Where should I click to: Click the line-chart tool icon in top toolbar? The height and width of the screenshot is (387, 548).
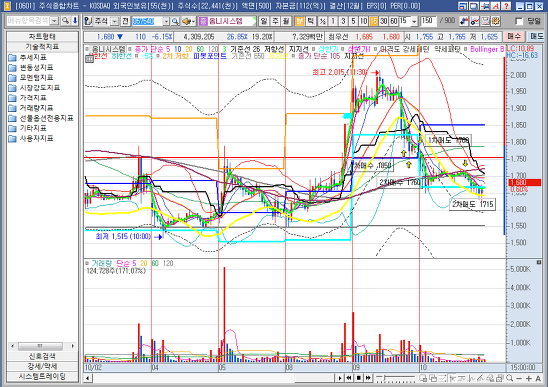click(x=475, y=21)
